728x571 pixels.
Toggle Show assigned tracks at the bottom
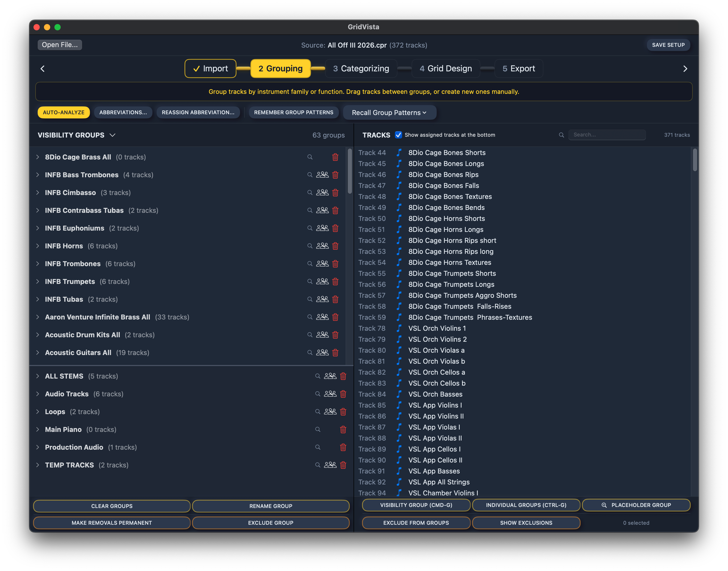(x=398, y=135)
